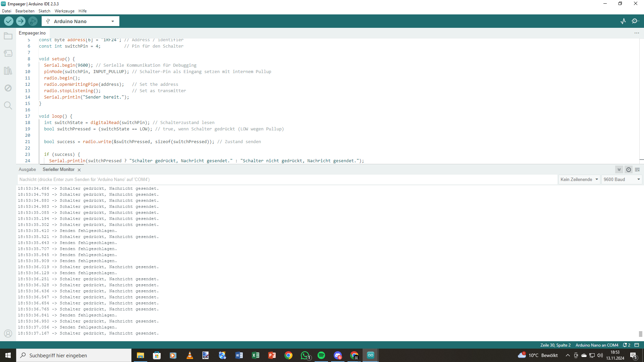Switch to the Ausgabe tab
Image resolution: width=644 pixels, height=362 pixels.
[27, 170]
